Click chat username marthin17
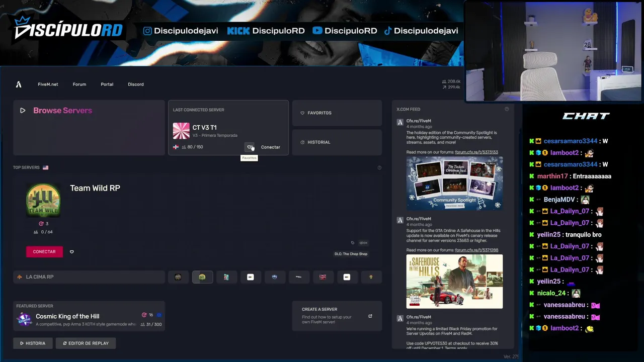Viewport: 644px width, 362px height. [x=552, y=176]
